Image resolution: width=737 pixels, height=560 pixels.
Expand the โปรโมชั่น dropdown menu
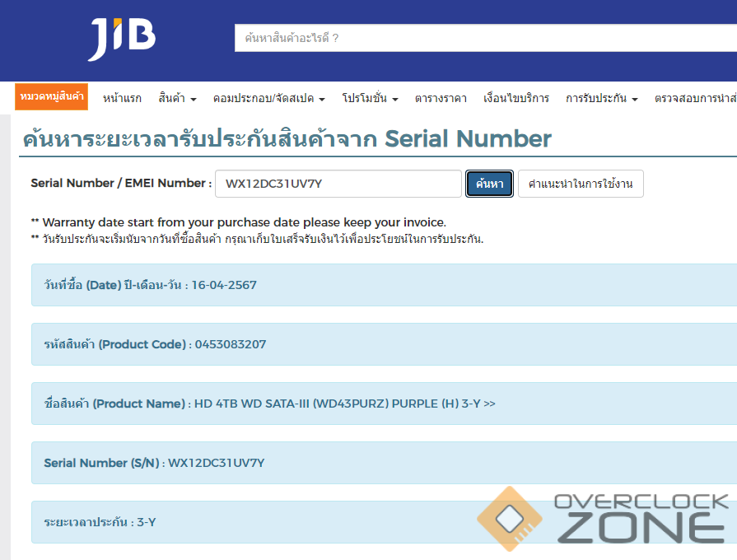[370, 98]
